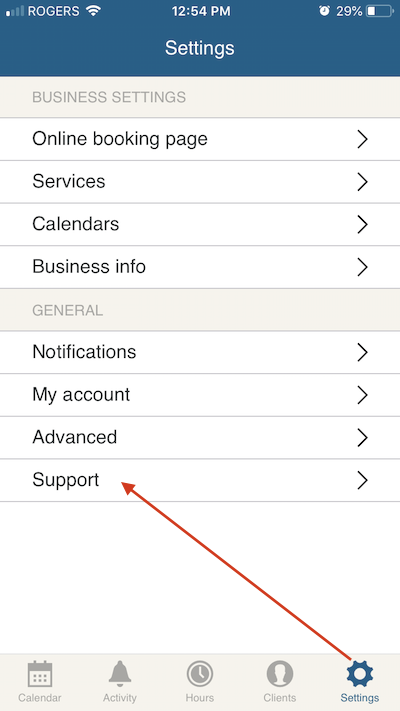
Task: Tap the Clients tab label
Action: 280,697
